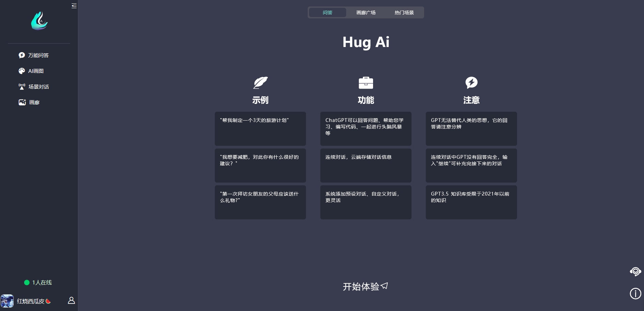This screenshot has width=644, height=311.
Task: Click the lightning bubble icon above 注意
Action: pos(471,82)
